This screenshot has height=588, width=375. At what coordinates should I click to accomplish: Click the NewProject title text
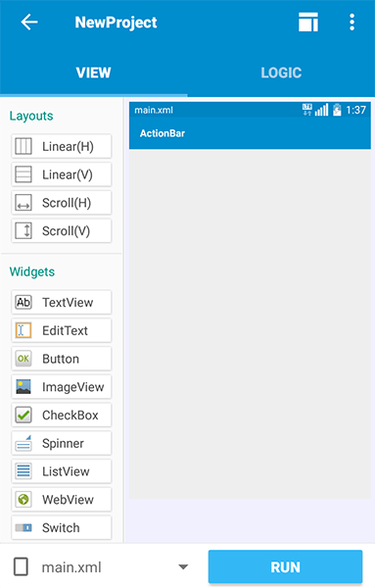pos(116,23)
